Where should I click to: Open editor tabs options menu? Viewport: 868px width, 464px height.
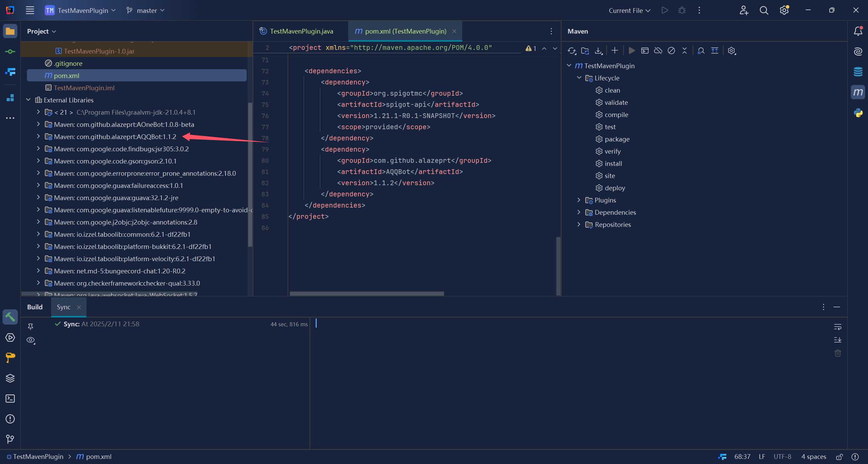(x=551, y=31)
